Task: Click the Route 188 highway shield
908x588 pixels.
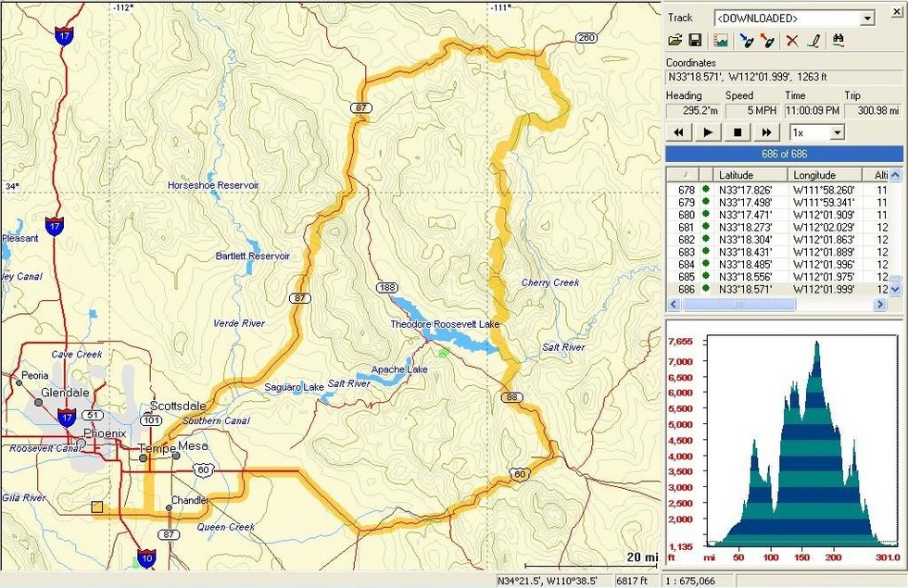Action: 387,288
